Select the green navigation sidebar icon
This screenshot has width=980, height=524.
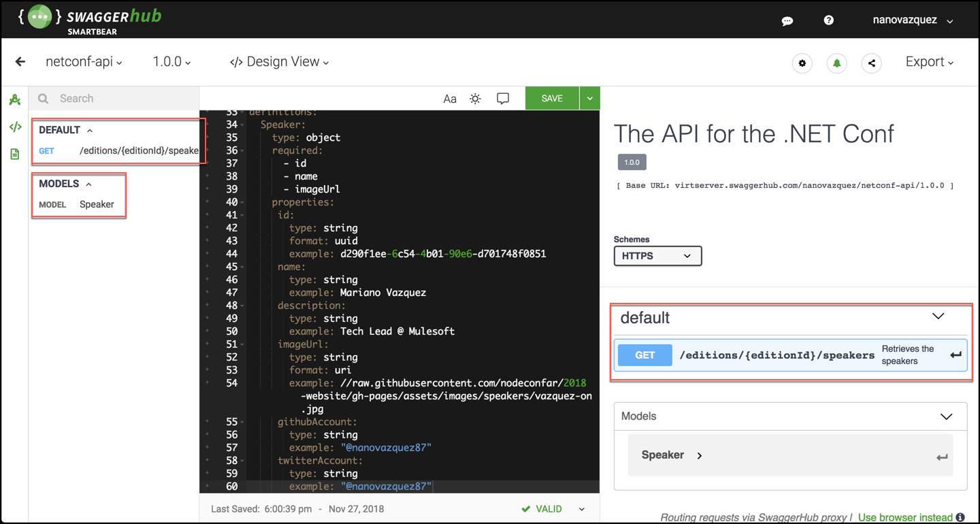[x=15, y=100]
